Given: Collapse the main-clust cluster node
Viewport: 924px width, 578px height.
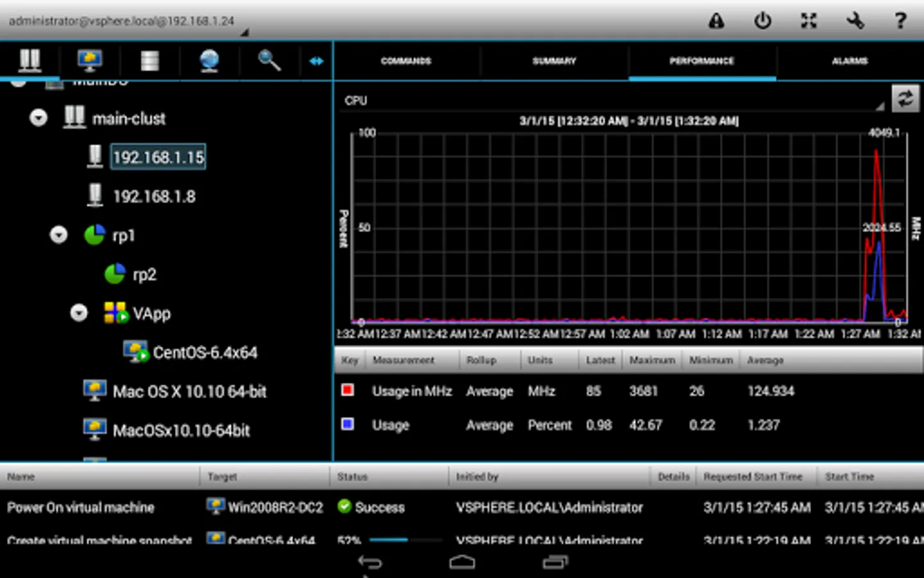Looking at the screenshot, I should (x=38, y=118).
